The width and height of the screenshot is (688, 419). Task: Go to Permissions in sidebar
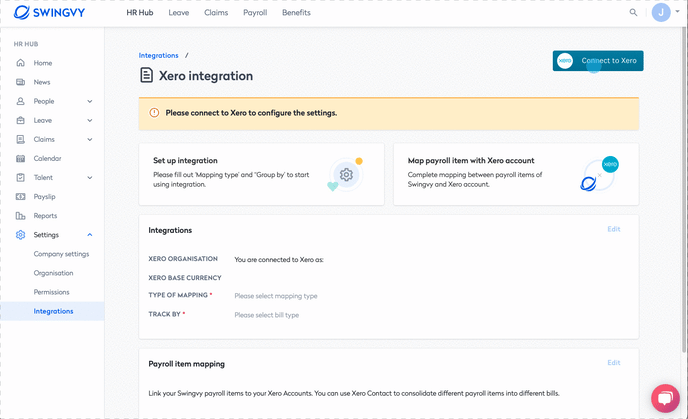[x=51, y=292]
